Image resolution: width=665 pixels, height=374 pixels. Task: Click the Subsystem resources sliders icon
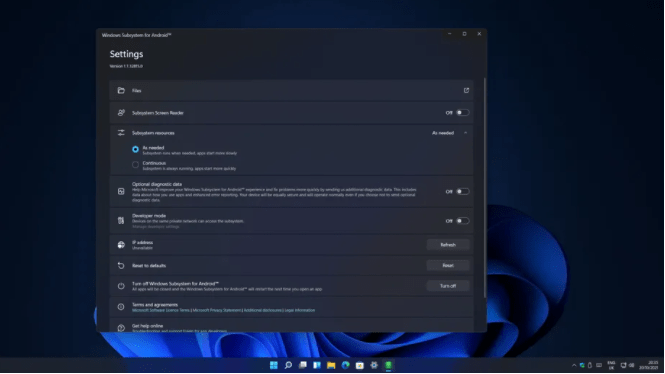(x=121, y=133)
